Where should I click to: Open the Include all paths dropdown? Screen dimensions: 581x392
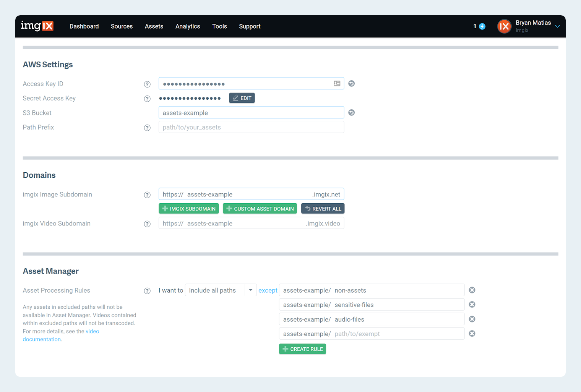click(221, 290)
